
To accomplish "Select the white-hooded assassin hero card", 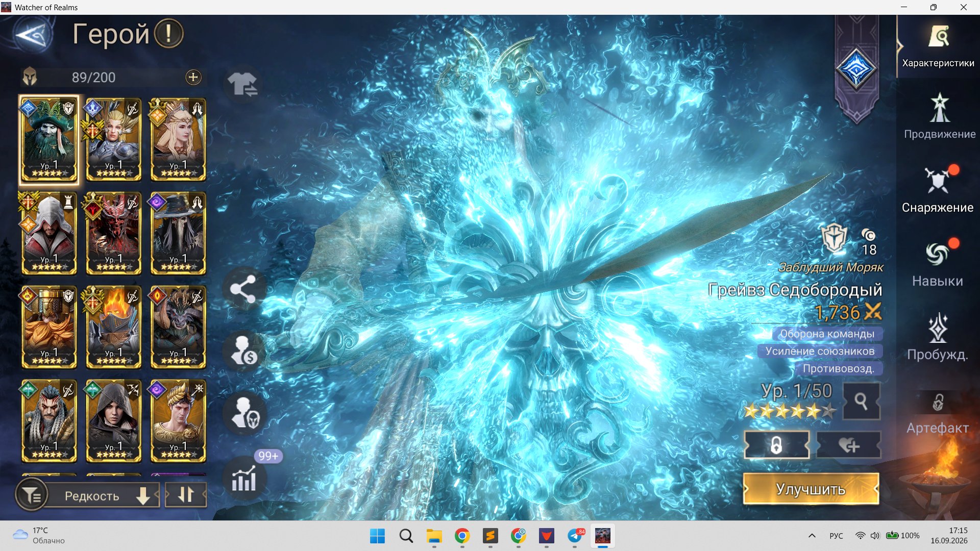I will 49,234.
